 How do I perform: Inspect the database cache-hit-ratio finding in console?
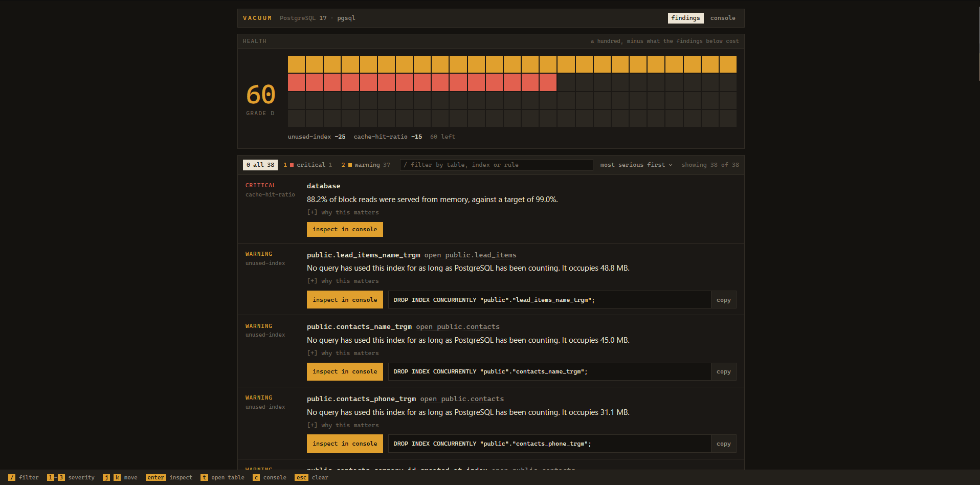click(x=345, y=229)
